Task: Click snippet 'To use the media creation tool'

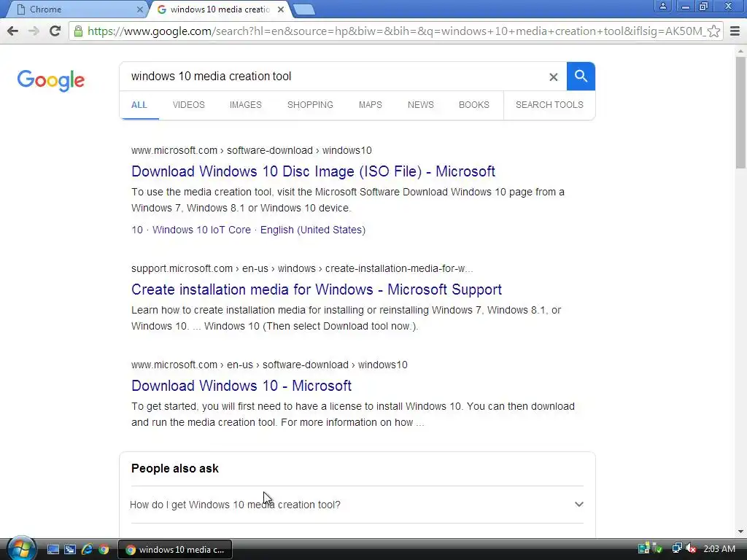Action: click(x=348, y=200)
